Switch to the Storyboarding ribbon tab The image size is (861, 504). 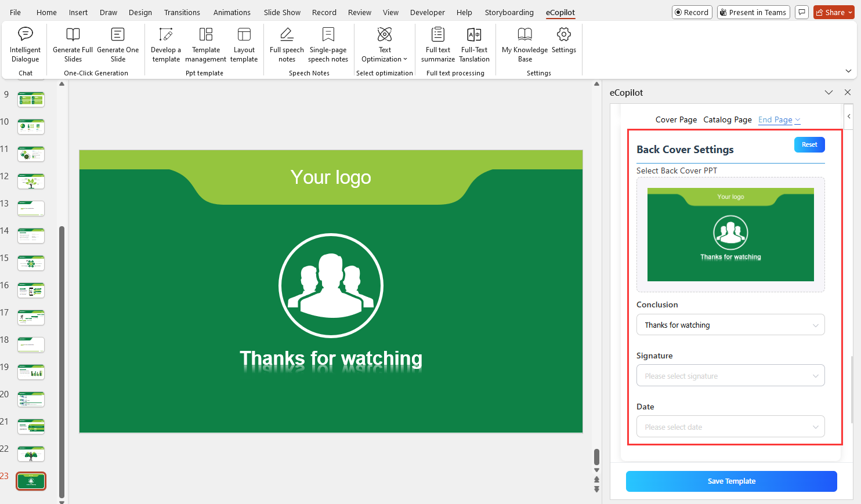[509, 12]
